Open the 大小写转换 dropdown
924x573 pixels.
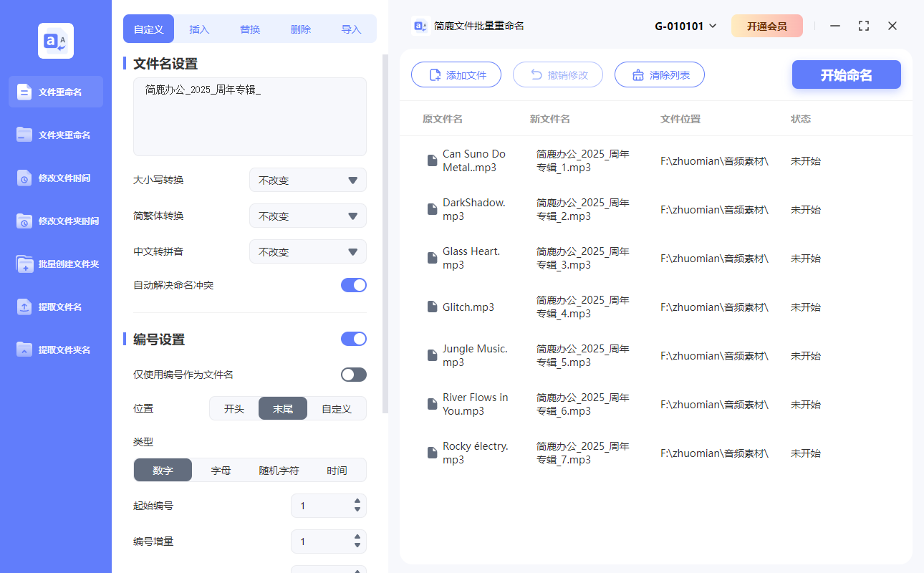[307, 180]
